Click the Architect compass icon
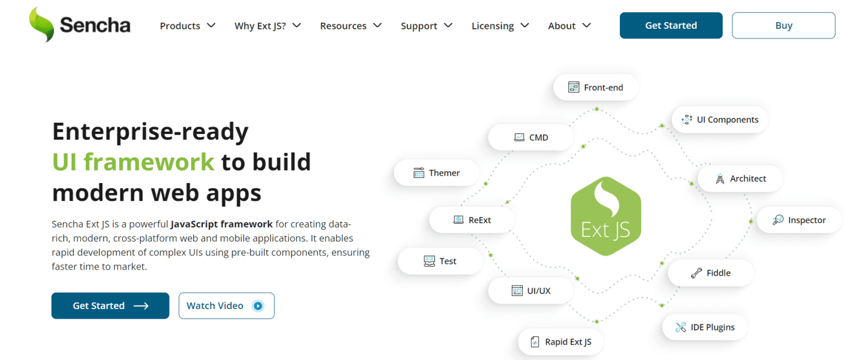868x360 pixels. pyautogui.click(x=719, y=179)
